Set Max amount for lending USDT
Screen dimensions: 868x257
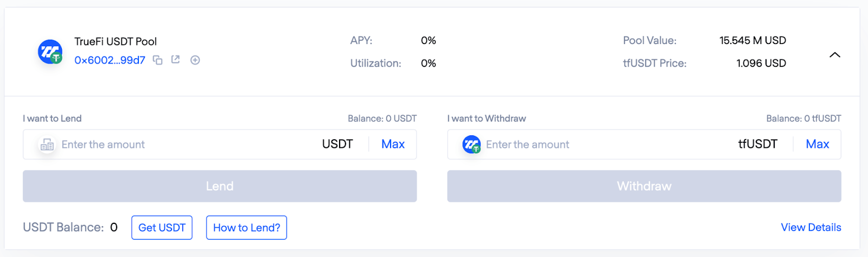pyautogui.click(x=393, y=144)
